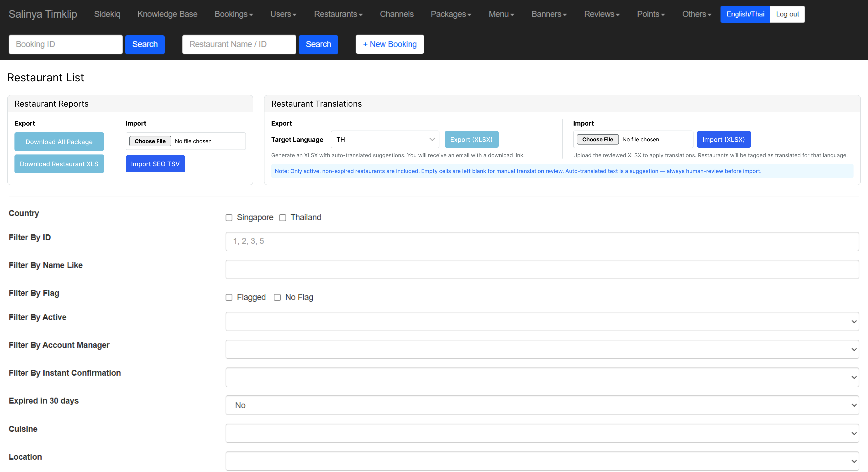Go to the Knowledge Base page
Image resolution: width=868 pixels, height=472 pixels.
click(167, 14)
